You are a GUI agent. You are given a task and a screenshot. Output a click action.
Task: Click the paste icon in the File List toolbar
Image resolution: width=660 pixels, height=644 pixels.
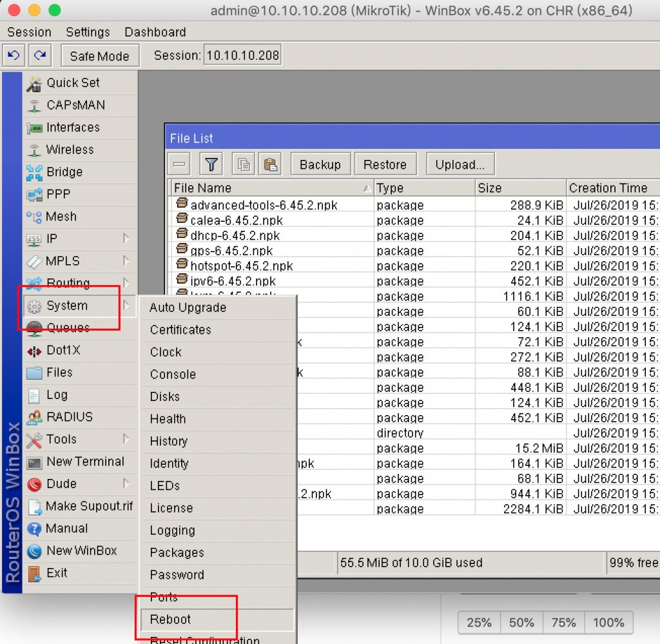click(270, 164)
